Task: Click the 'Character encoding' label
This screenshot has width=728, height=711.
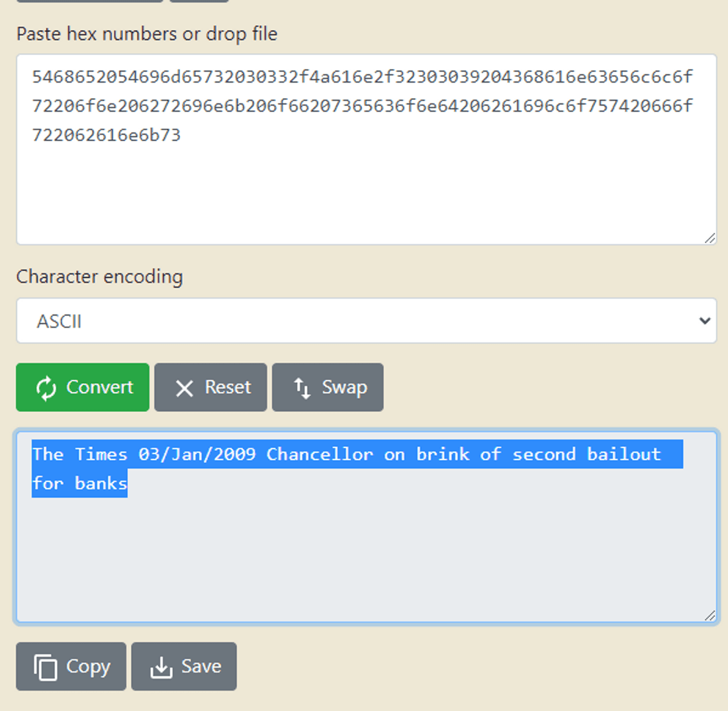Action: [100, 276]
